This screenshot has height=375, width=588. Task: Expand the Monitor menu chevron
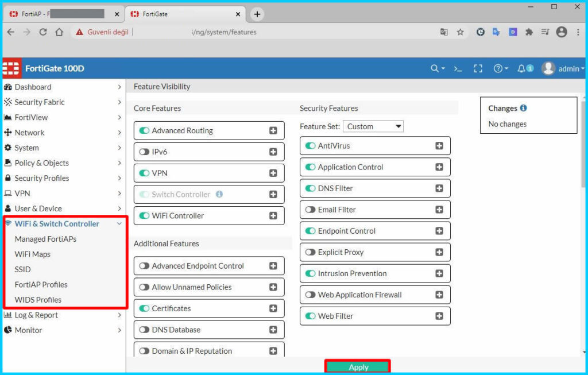(119, 330)
